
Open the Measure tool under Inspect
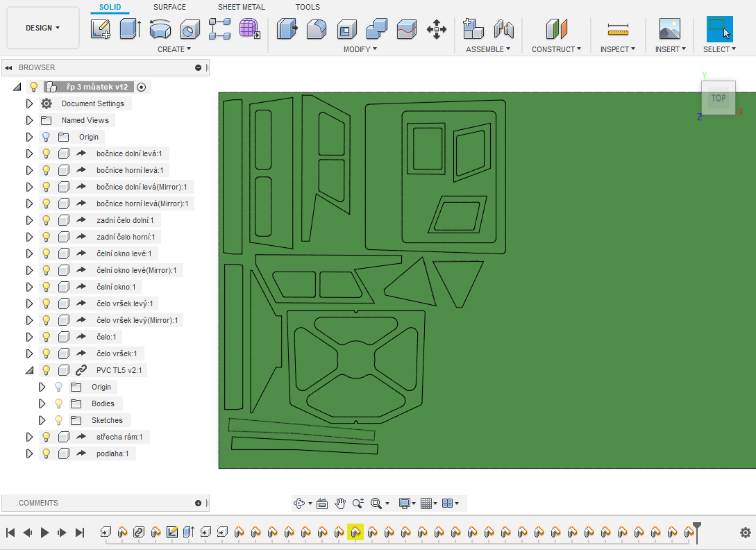617,29
